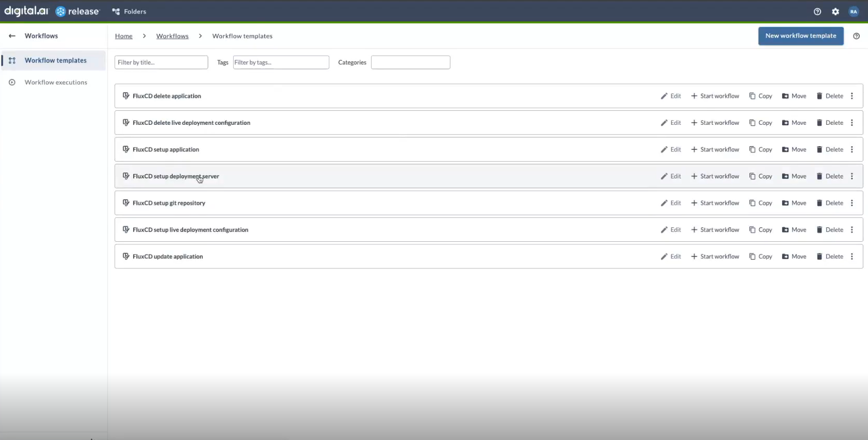Open the Categories selector box
The width and height of the screenshot is (868, 440).
coord(411,62)
